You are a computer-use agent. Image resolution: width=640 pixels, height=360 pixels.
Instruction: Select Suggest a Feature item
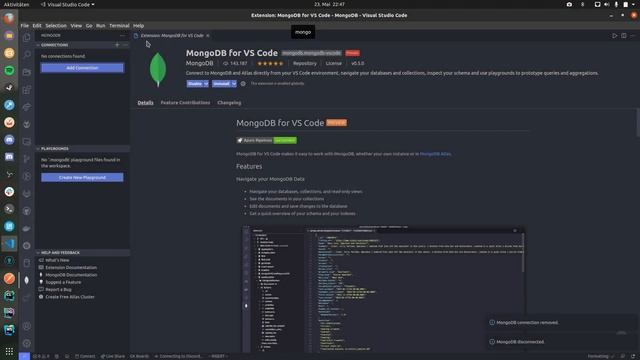[x=63, y=282]
